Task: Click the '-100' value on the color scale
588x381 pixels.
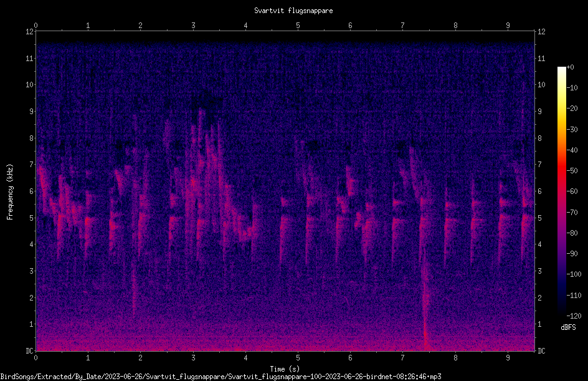Action: click(x=574, y=274)
